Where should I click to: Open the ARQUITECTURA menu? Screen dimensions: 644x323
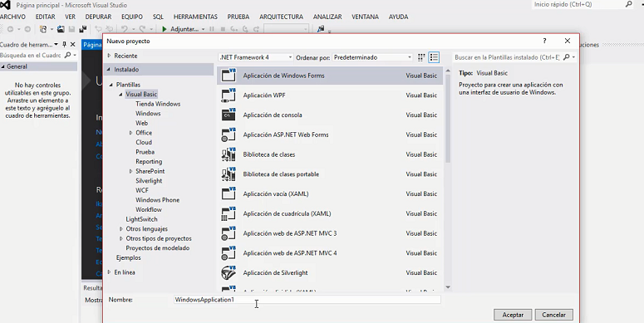click(x=281, y=17)
